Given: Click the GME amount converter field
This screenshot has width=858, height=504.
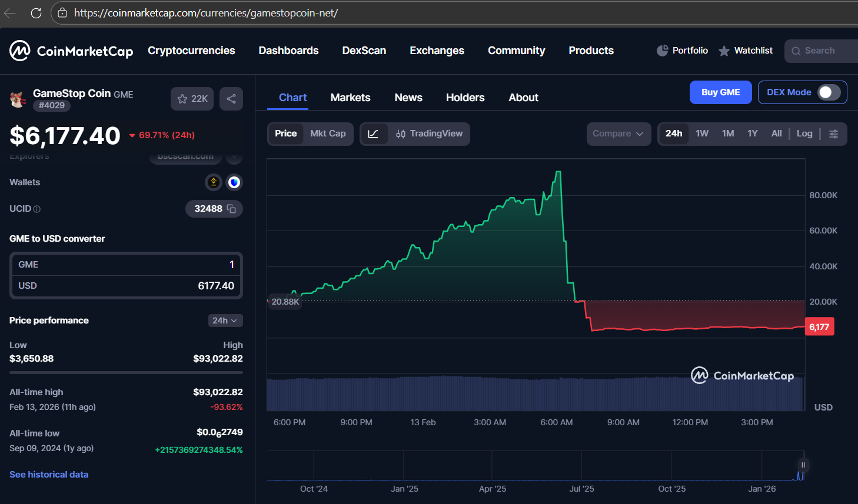Looking at the screenshot, I should point(126,265).
